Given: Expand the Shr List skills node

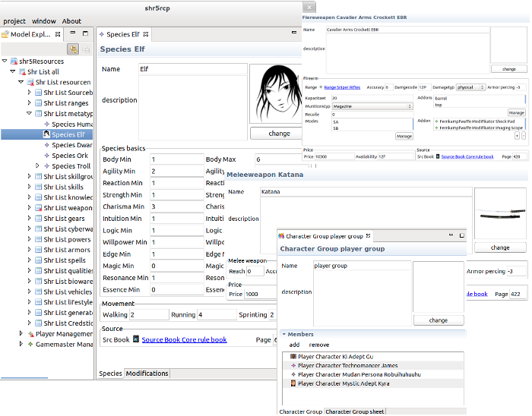Looking at the screenshot, I should click(29, 186).
